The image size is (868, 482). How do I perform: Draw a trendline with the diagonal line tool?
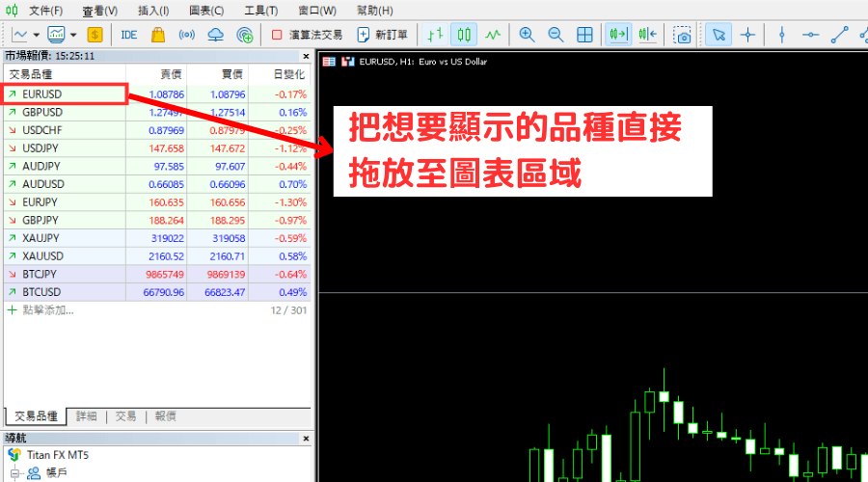[839, 35]
